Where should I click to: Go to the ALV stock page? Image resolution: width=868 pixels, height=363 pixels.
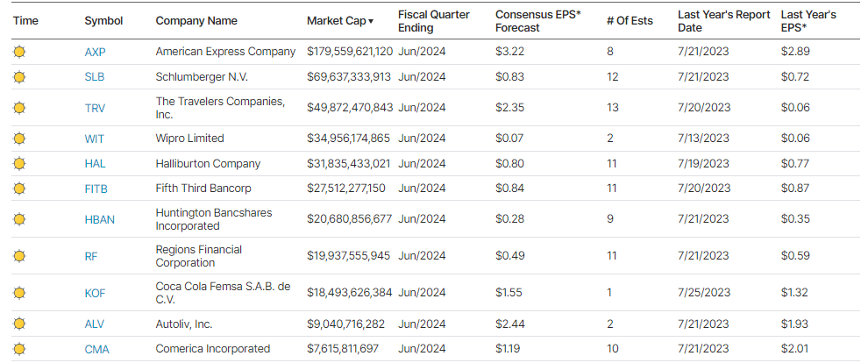click(x=95, y=324)
